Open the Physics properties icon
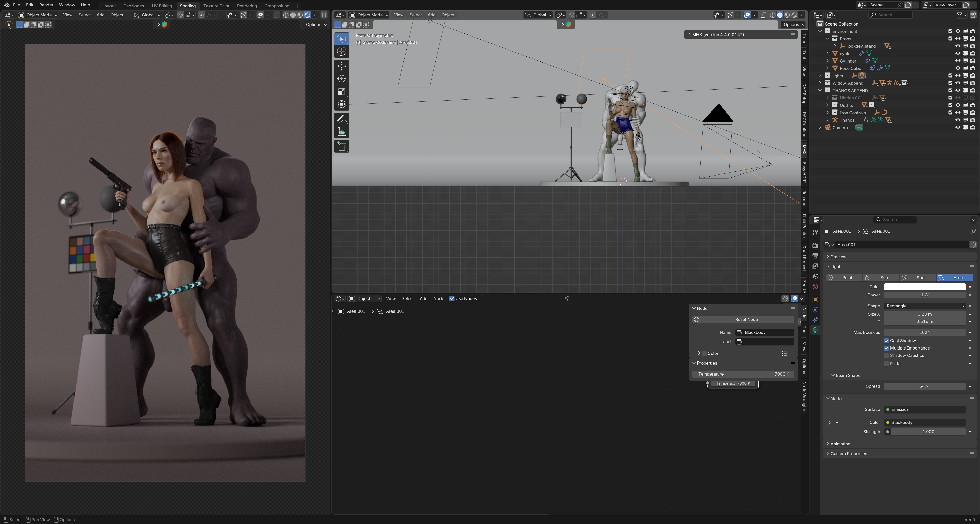This screenshot has width=980, height=524. 815,309
